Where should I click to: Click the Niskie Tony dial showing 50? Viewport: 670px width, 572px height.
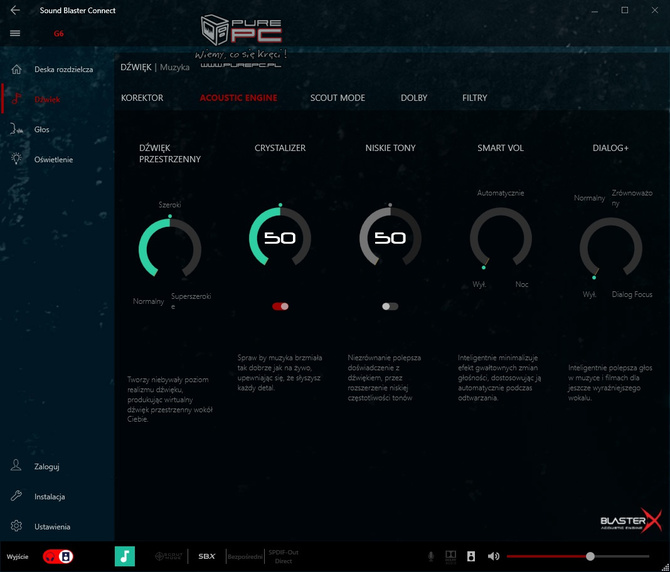click(390, 238)
